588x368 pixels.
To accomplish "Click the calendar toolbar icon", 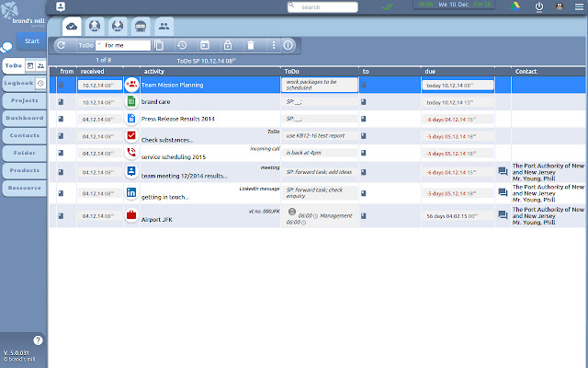I will pos(205,45).
